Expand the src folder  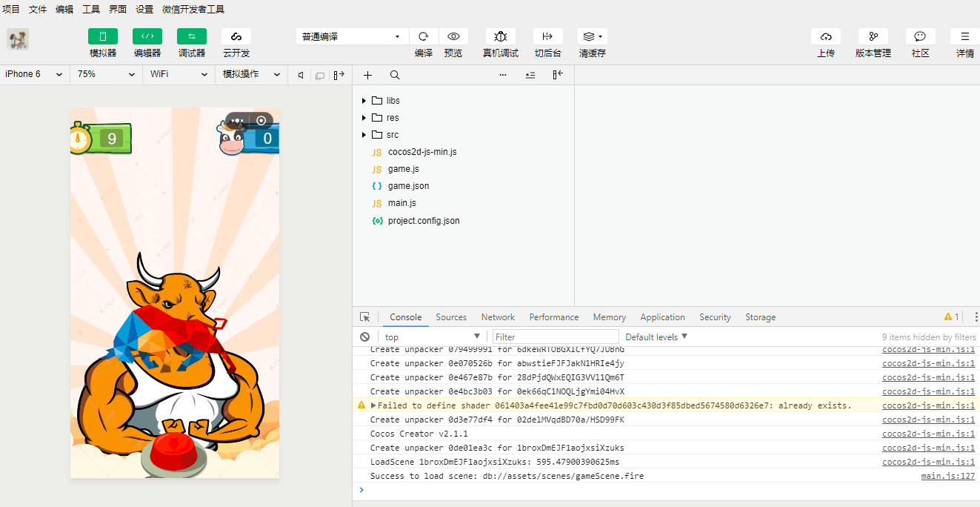point(392,135)
